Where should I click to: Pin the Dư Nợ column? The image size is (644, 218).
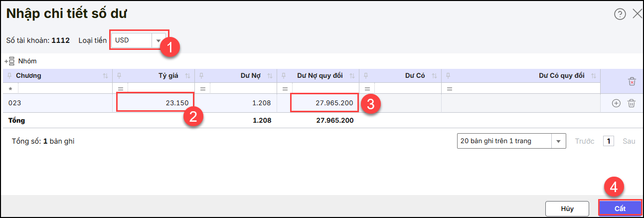[x=201, y=76]
